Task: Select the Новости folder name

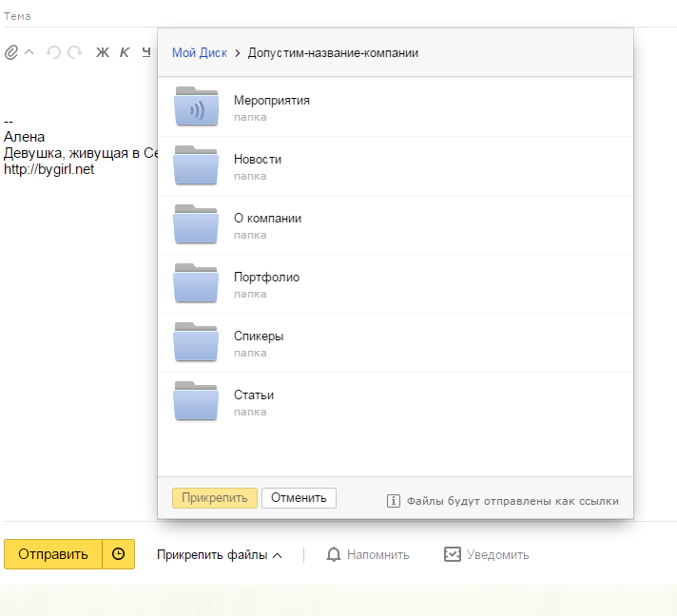Action: (x=258, y=160)
